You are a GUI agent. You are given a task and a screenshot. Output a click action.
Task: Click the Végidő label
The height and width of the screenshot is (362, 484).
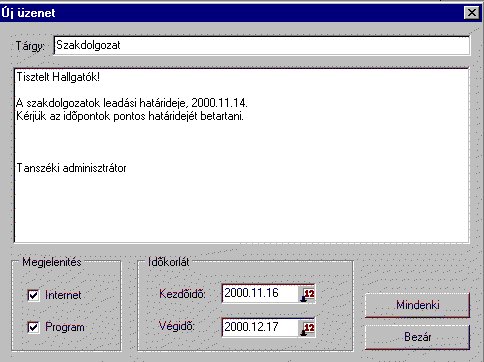[x=177, y=326]
